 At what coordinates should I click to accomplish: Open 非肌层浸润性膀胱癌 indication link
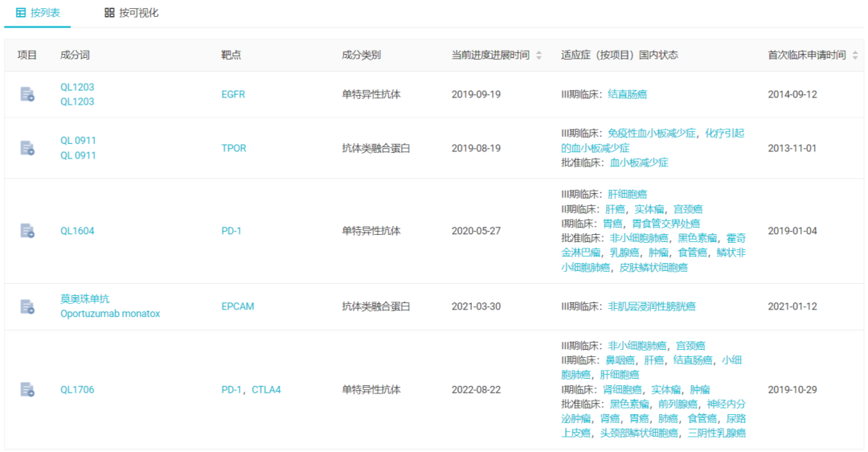[651, 306]
